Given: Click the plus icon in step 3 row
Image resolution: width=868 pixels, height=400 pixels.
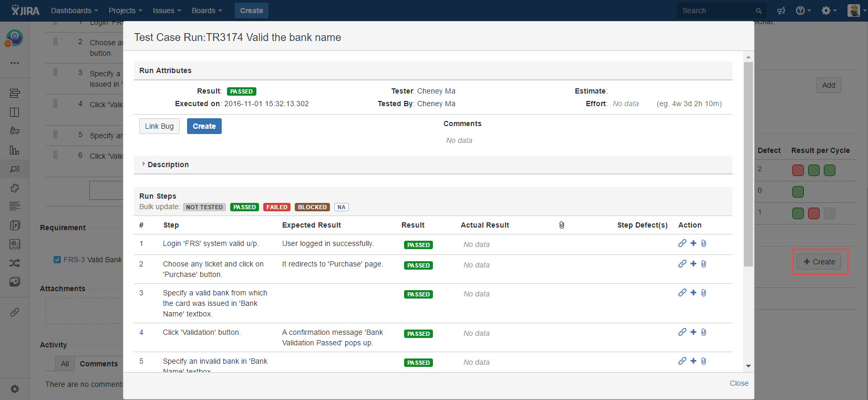Looking at the screenshot, I should click(693, 293).
